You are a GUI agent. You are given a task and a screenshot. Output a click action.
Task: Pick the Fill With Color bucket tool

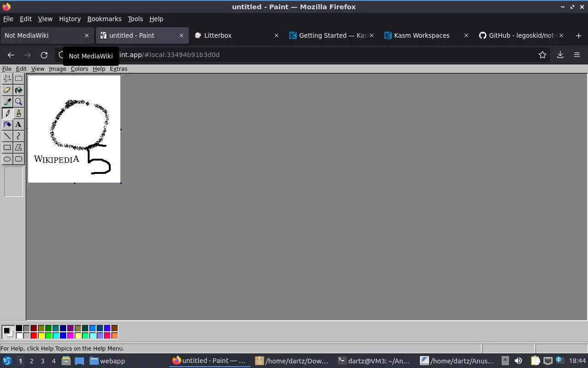[18, 90]
